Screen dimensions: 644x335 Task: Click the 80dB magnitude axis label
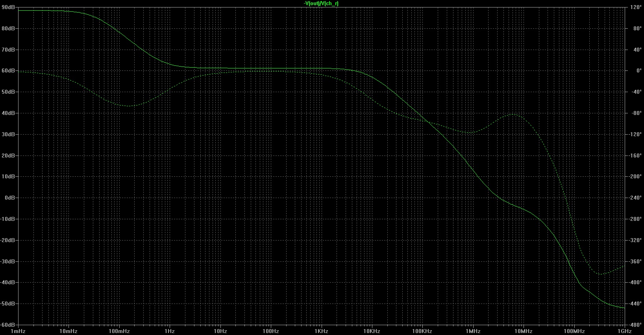point(8,28)
